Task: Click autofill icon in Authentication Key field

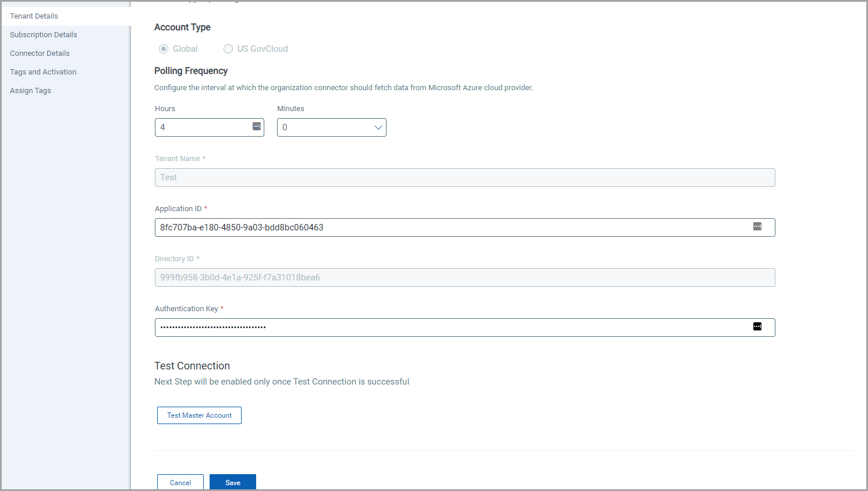Action: [x=757, y=327]
